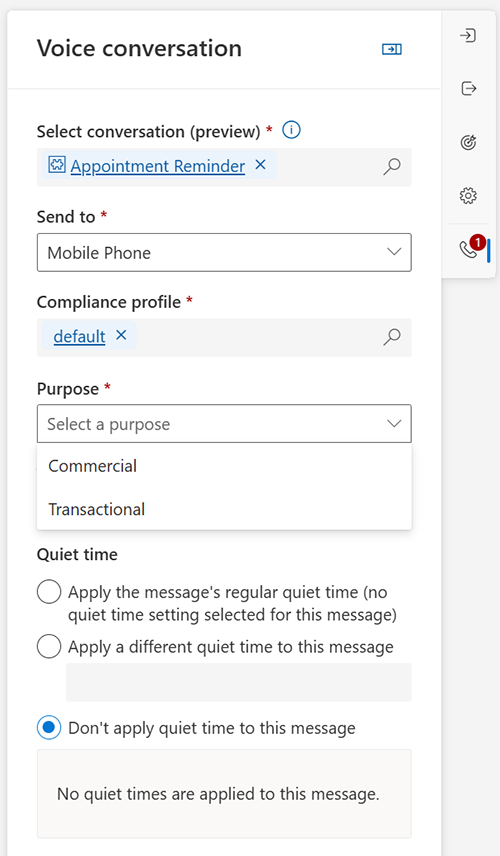The image size is (500, 856).
Task: Search compliance profiles with the magnifier icon
Action: (392, 337)
